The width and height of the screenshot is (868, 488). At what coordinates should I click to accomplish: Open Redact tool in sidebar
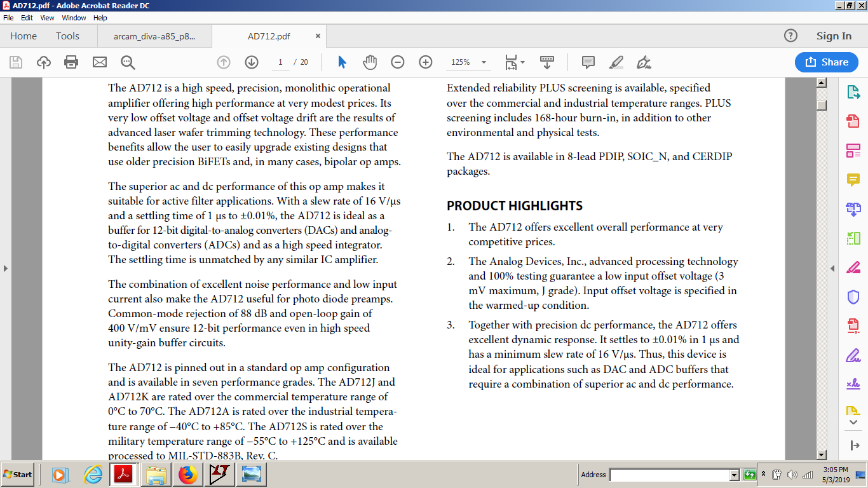pos(853,268)
